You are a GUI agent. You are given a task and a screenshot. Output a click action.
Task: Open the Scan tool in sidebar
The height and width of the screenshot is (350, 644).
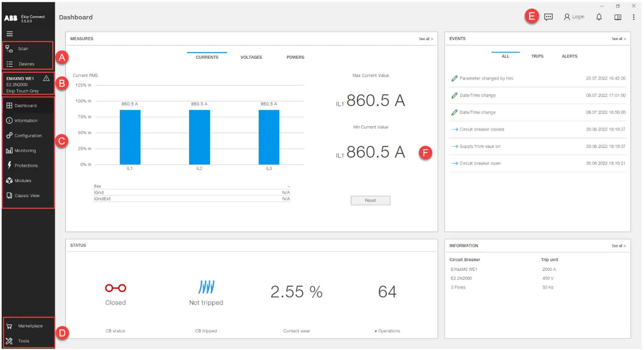click(23, 48)
